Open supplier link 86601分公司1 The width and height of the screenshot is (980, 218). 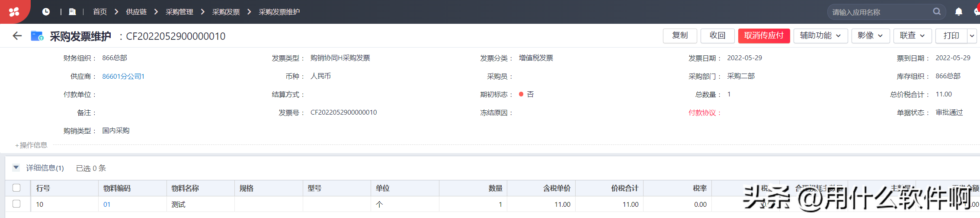123,77
